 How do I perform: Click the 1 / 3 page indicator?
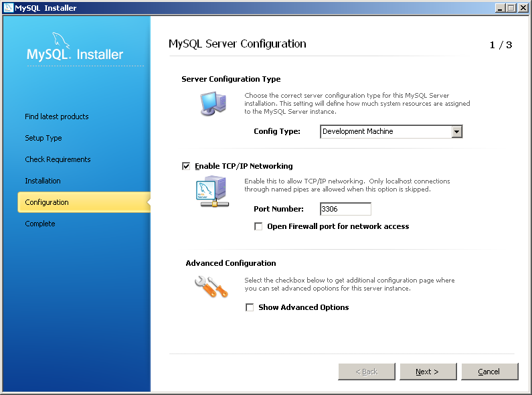(501, 45)
